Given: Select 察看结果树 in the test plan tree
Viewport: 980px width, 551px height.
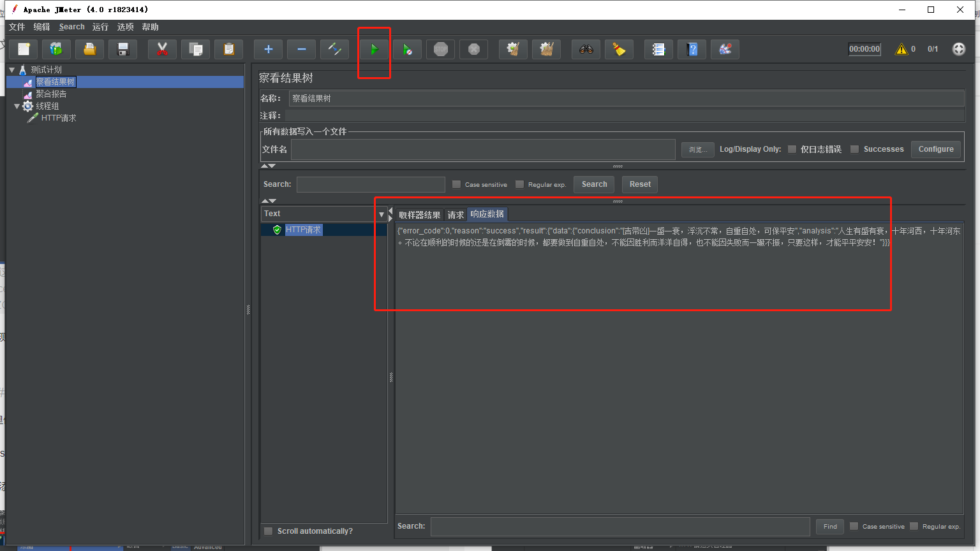Looking at the screenshot, I should point(56,82).
